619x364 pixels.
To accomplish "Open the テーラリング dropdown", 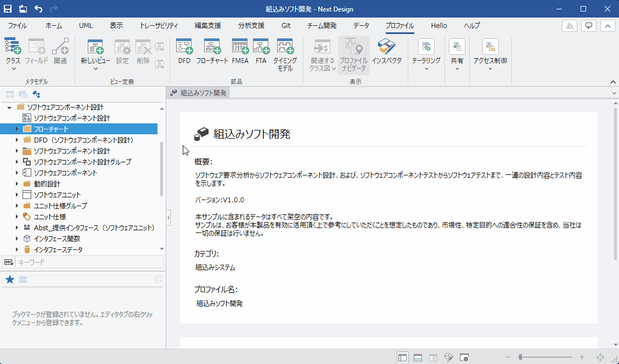I will coord(426,55).
